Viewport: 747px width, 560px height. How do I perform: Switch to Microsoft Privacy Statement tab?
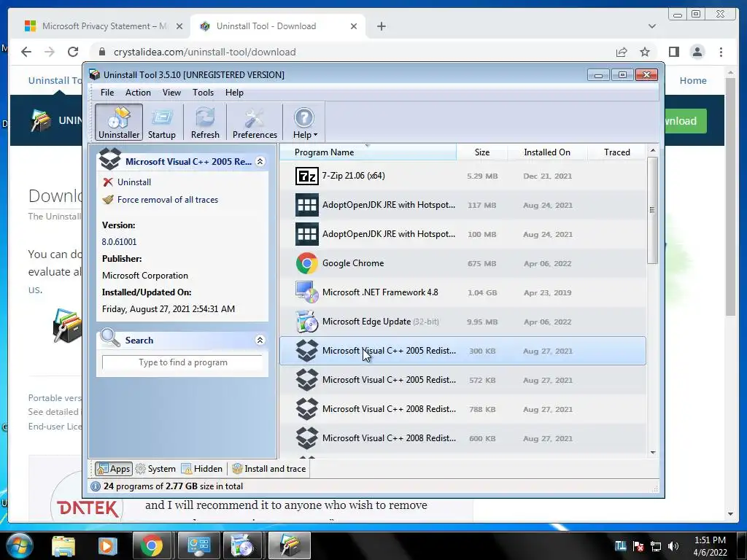click(104, 26)
